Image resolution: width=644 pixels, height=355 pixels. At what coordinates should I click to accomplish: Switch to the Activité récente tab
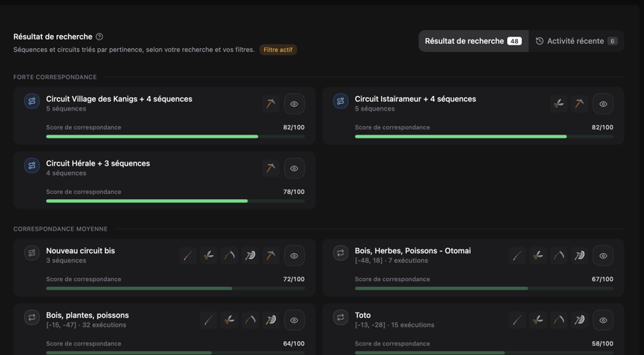[576, 41]
